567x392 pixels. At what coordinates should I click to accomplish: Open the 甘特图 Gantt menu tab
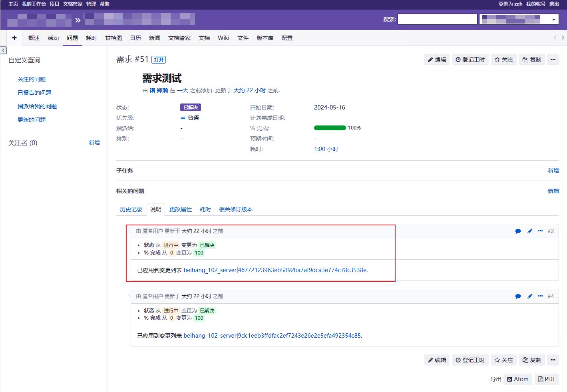pyautogui.click(x=113, y=38)
